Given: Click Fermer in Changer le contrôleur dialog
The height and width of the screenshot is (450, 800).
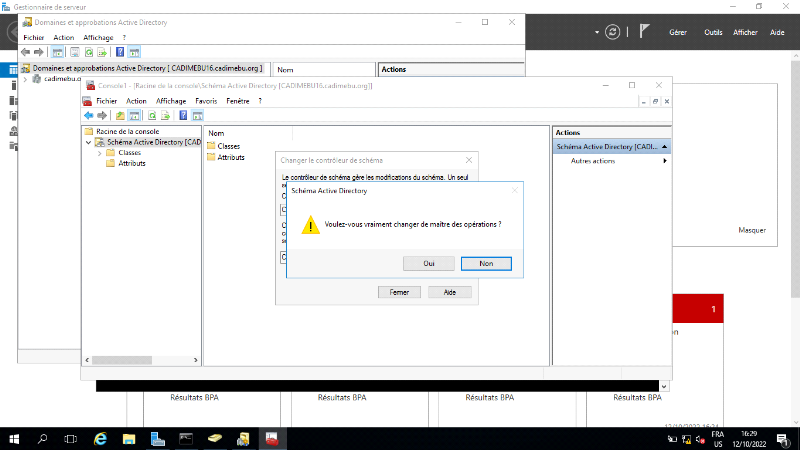Looking at the screenshot, I should pyautogui.click(x=399, y=292).
